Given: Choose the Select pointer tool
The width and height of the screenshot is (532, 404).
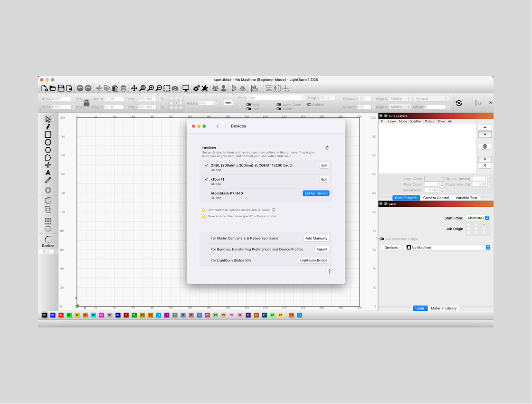Looking at the screenshot, I should click(48, 119).
